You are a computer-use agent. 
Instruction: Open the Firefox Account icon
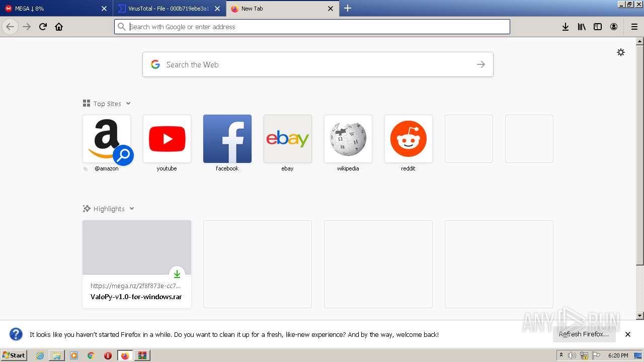coord(614,27)
